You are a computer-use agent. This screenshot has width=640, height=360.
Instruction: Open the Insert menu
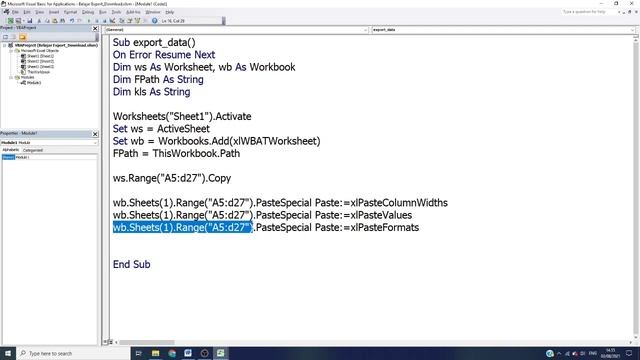coord(54,12)
